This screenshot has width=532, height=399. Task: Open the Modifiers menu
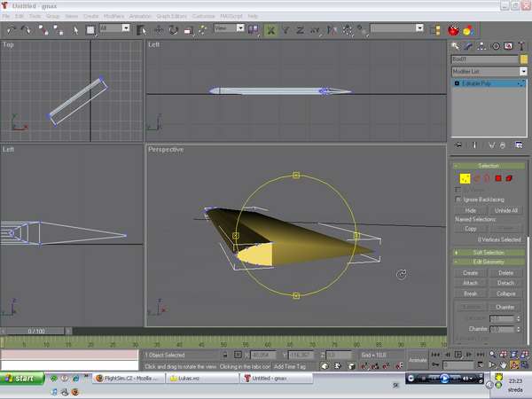113,16
